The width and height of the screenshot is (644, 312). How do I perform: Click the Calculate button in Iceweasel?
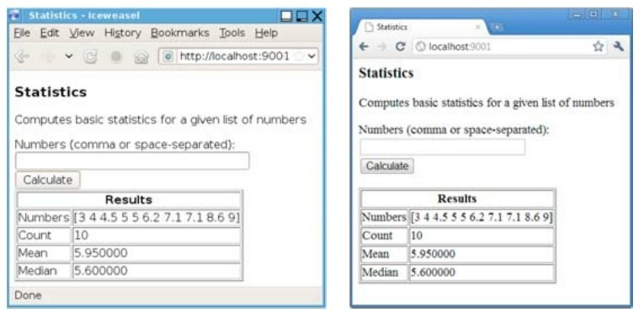point(48,180)
